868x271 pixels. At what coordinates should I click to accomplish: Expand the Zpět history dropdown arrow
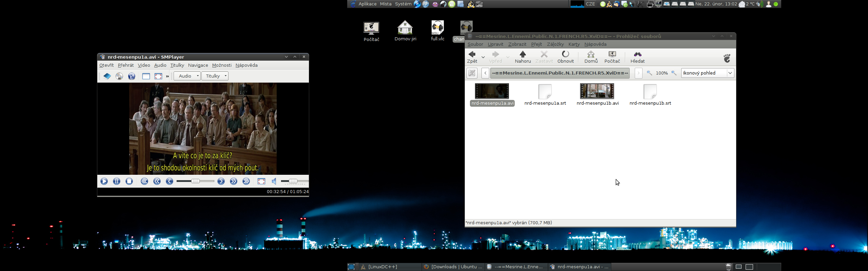(483, 57)
